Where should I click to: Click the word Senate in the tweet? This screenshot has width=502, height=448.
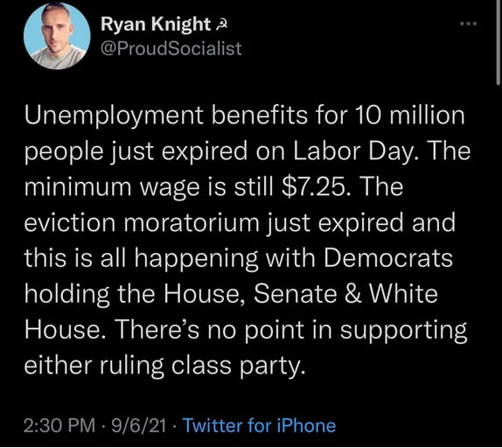click(x=296, y=294)
